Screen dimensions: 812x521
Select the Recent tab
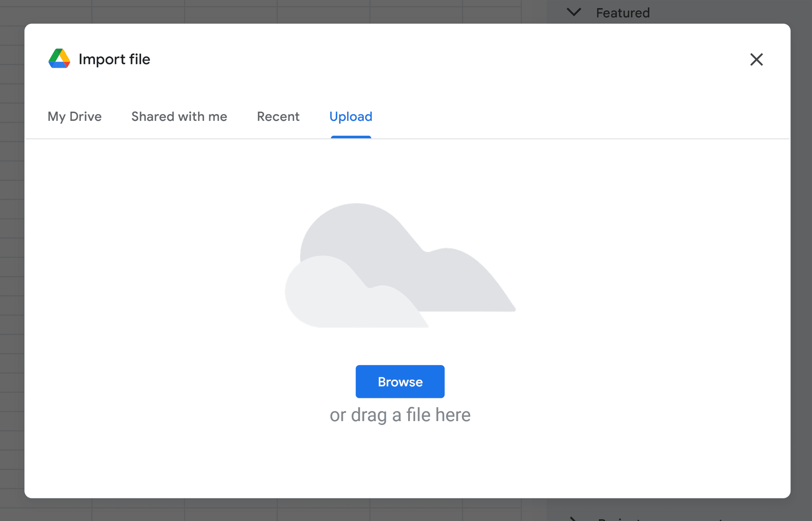pyautogui.click(x=278, y=116)
